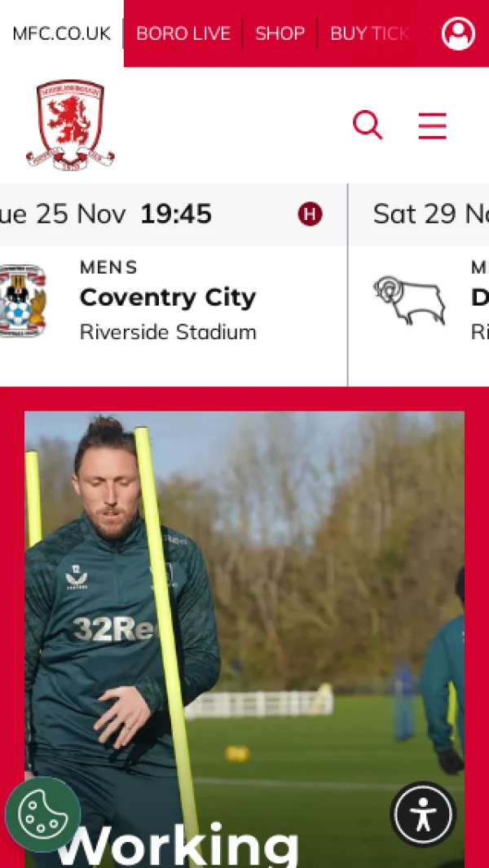Click the Riverside Stadium venue text
The image size is (489, 868).
coord(168,333)
